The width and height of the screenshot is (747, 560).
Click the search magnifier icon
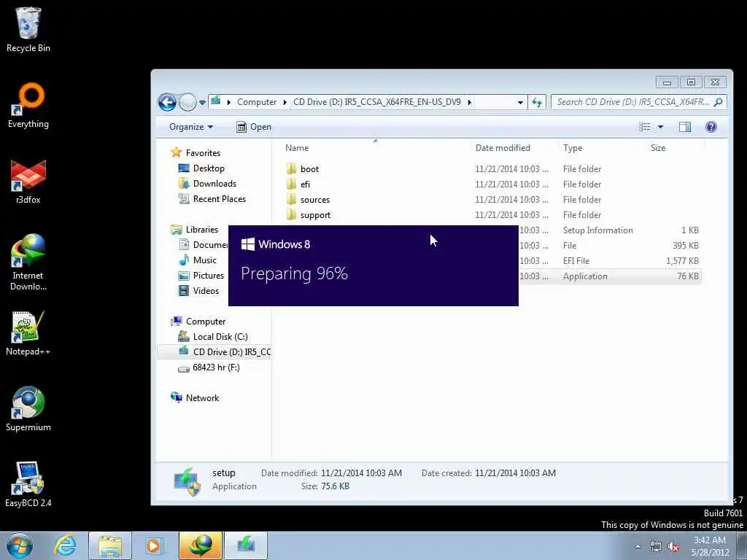(719, 102)
